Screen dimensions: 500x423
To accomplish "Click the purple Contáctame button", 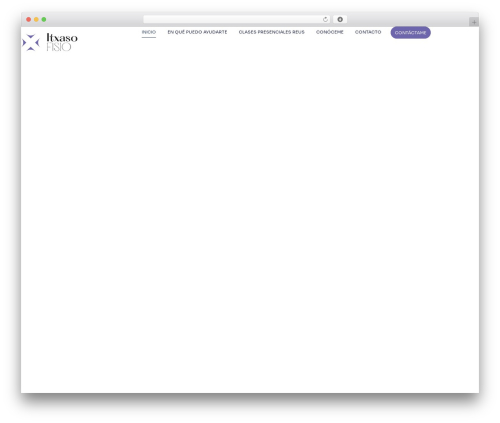I will [410, 33].
